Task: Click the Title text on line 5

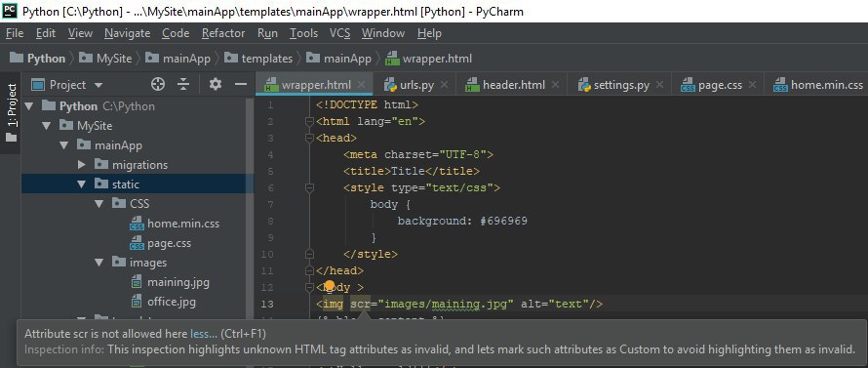Action: pos(408,171)
